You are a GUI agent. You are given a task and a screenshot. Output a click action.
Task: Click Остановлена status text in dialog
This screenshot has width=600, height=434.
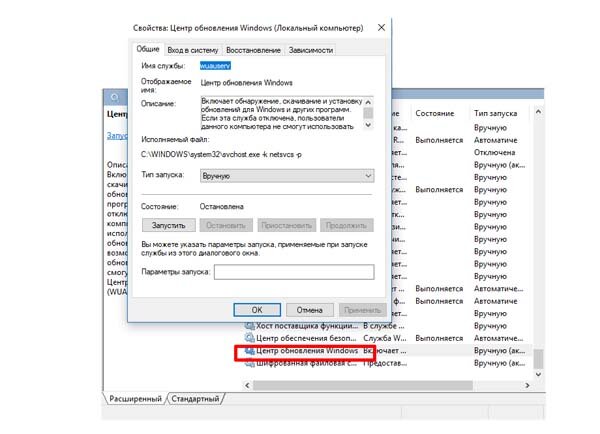(x=222, y=207)
